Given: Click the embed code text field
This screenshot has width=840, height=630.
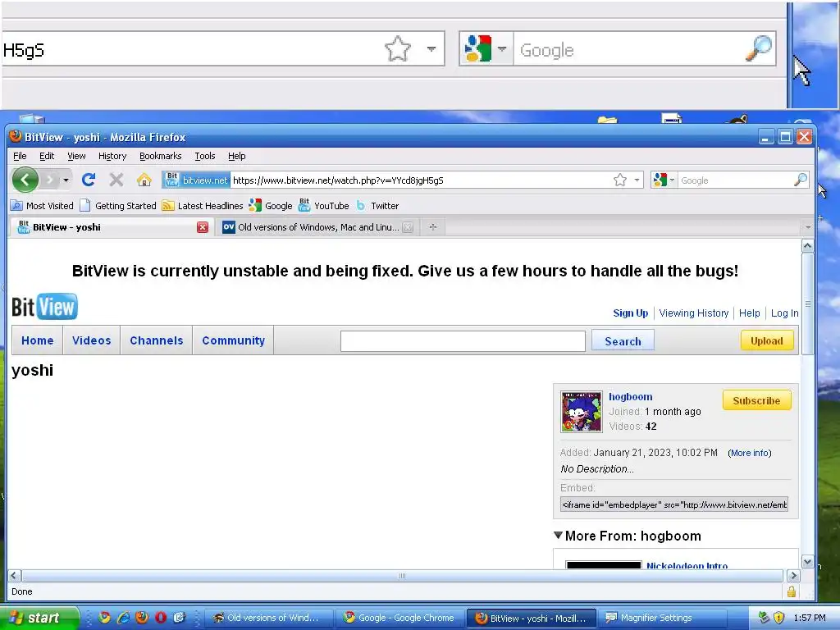Looking at the screenshot, I should (674, 504).
